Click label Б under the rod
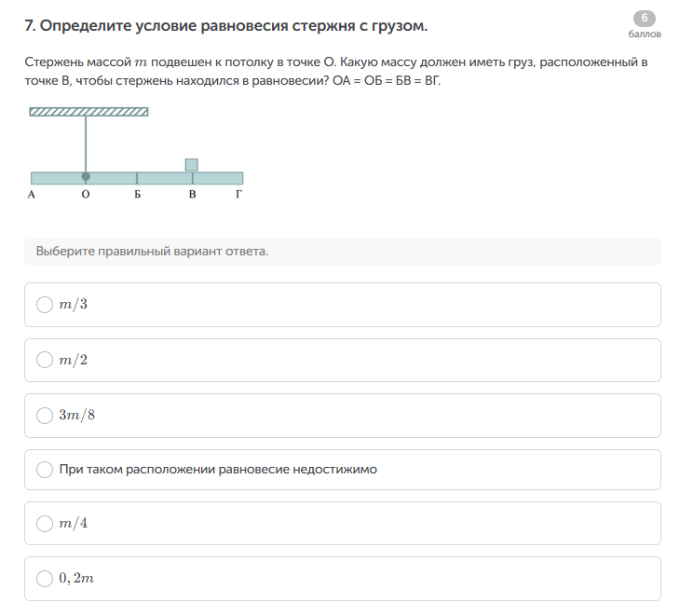This screenshot has height=616, width=693. pos(137,195)
